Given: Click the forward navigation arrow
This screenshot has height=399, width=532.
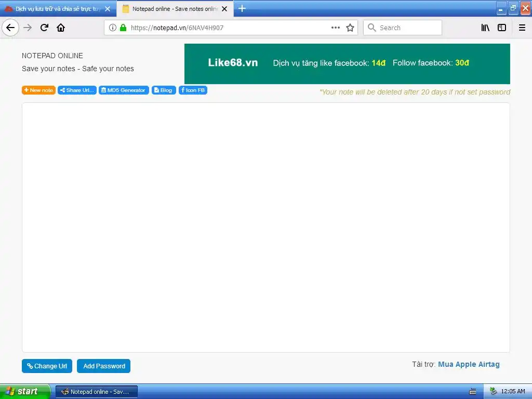Looking at the screenshot, I should pos(28,28).
